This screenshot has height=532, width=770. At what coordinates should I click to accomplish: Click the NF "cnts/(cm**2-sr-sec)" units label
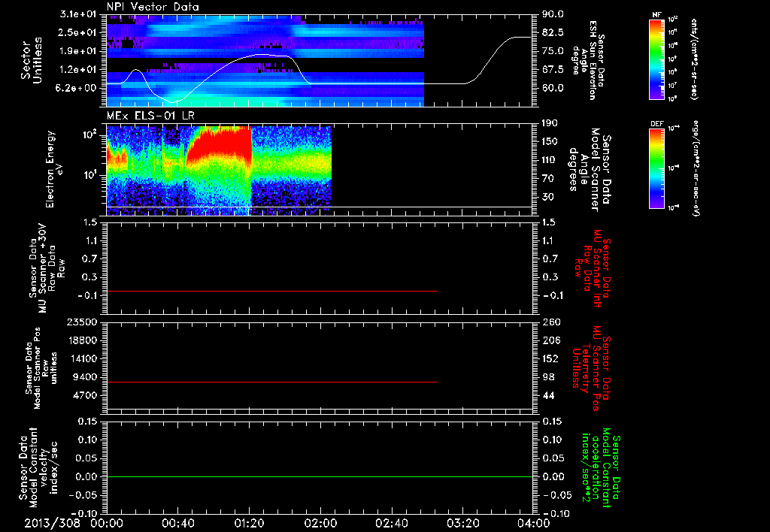click(694, 59)
